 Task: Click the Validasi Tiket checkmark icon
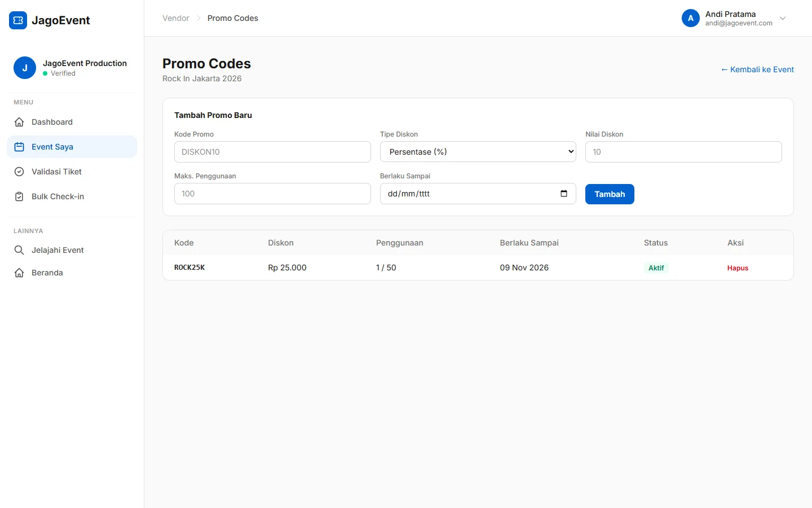click(x=19, y=172)
